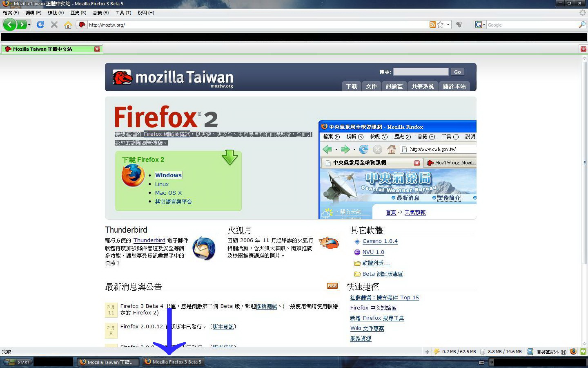Image resolution: width=588 pixels, height=368 pixels.
Task: Open the 討論區 site navigation tab
Action: (x=394, y=86)
